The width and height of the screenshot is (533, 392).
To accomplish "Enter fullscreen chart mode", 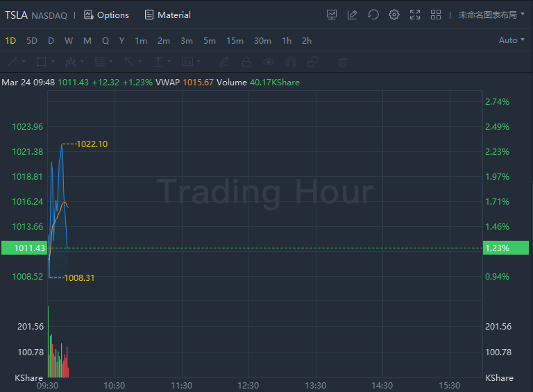I will click(415, 15).
